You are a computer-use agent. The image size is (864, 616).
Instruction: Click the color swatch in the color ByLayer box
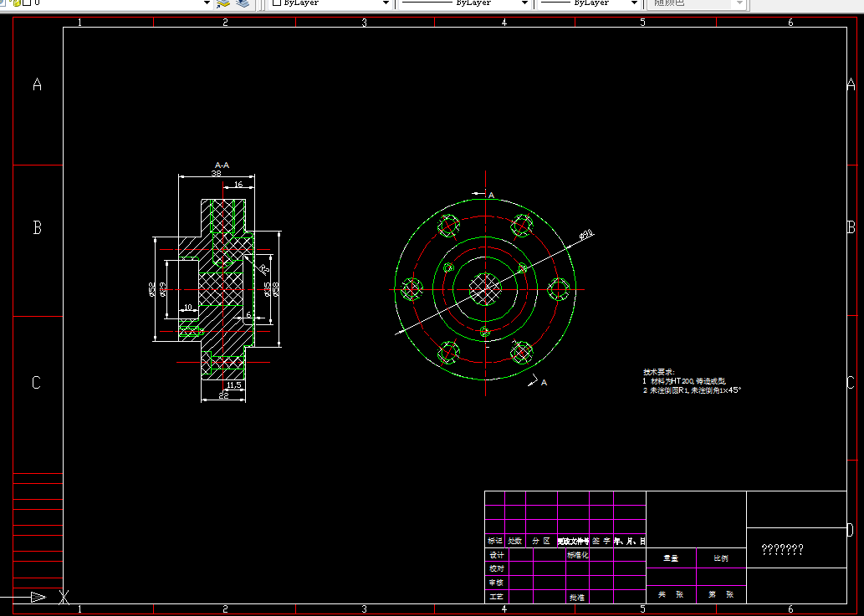tap(277, 3)
